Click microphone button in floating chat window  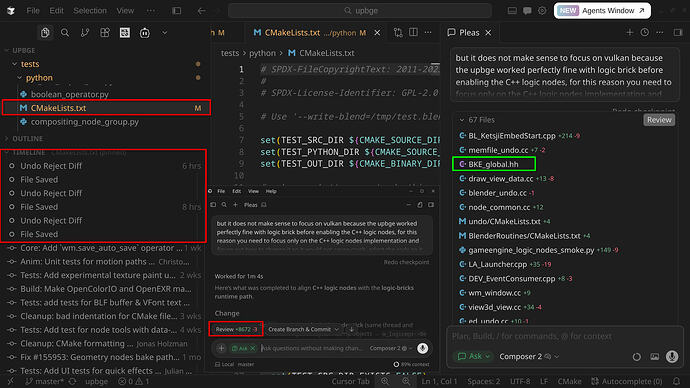422,348
